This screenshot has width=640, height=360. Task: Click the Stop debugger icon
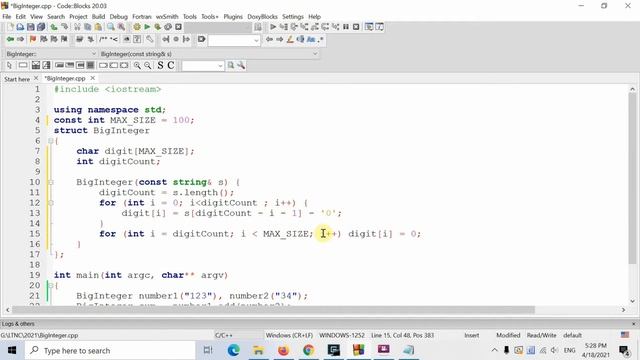click(356, 27)
